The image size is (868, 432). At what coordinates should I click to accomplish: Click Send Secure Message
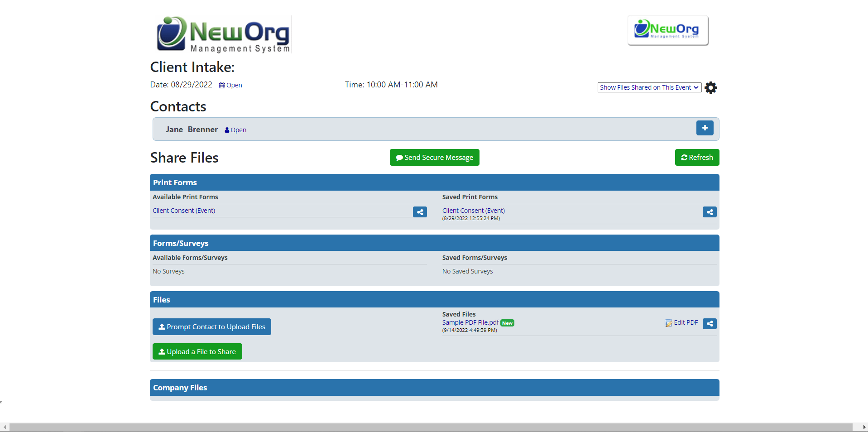click(x=434, y=157)
